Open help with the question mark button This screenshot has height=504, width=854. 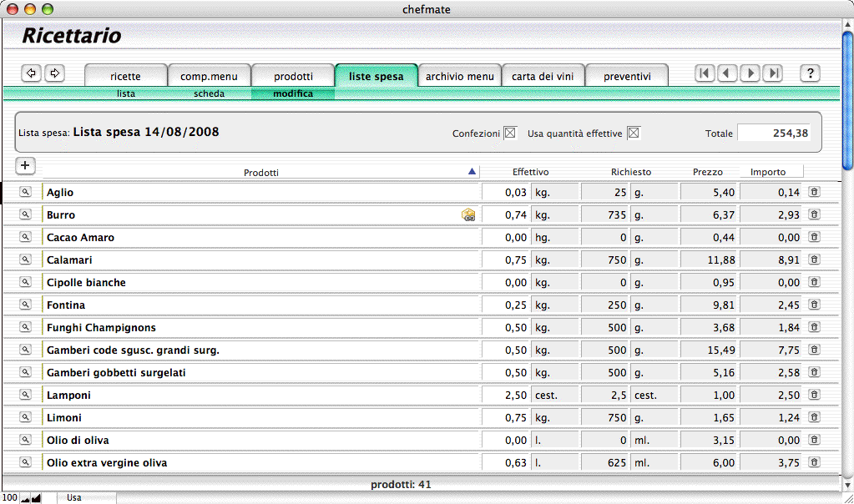(811, 73)
